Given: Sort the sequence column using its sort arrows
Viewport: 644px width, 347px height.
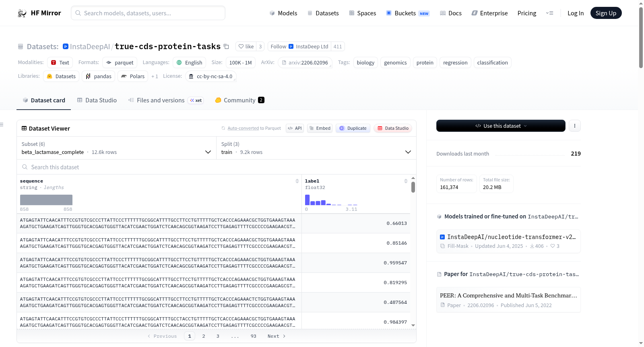Looking at the screenshot, I should [297, 181].
